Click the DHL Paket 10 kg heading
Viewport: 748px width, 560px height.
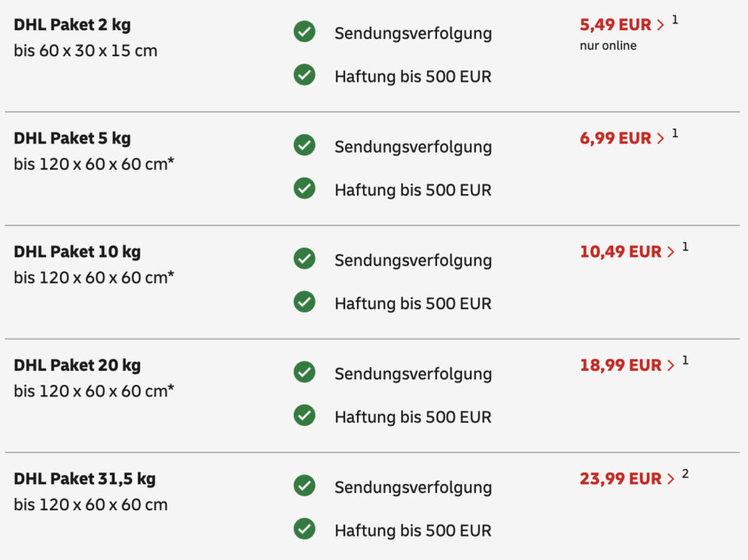[77, 252]
